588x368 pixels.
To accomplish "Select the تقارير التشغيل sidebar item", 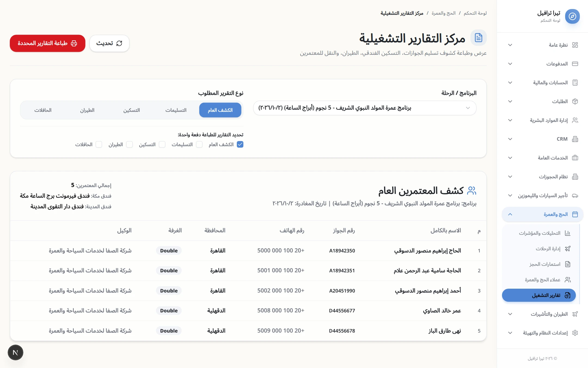I will point(539,295).
